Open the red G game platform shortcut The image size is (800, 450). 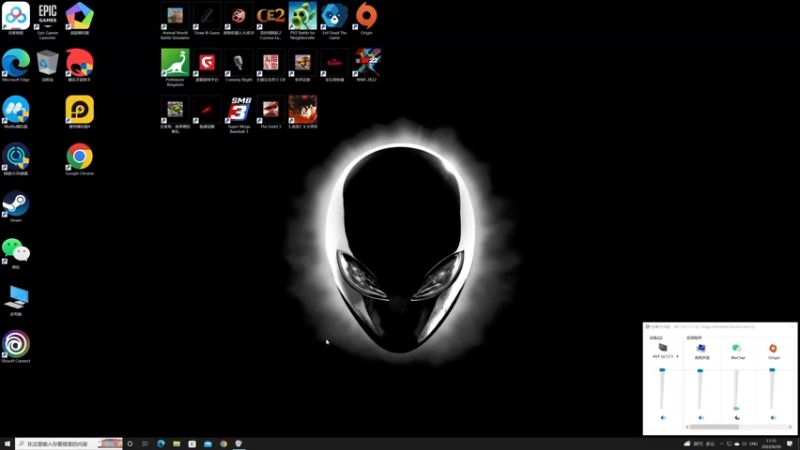pos(207,65)
